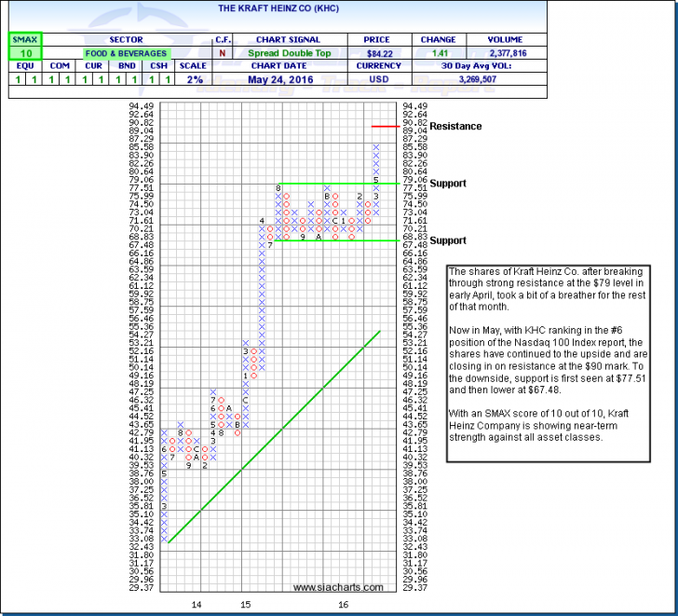Screen dimensions: 678x616
Task: Click the year 16 axis label
Action: [x=343, y=605]
